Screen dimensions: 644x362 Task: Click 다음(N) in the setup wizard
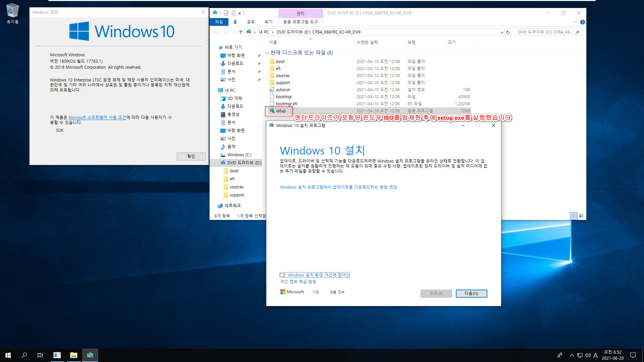tap(471, 294)
